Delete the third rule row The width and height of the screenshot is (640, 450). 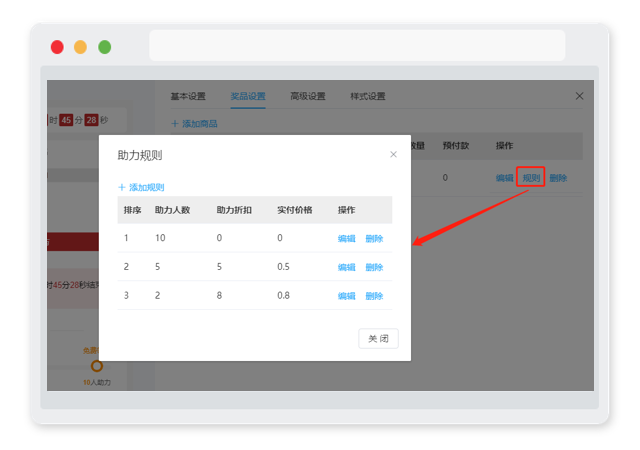pos(374,296)
